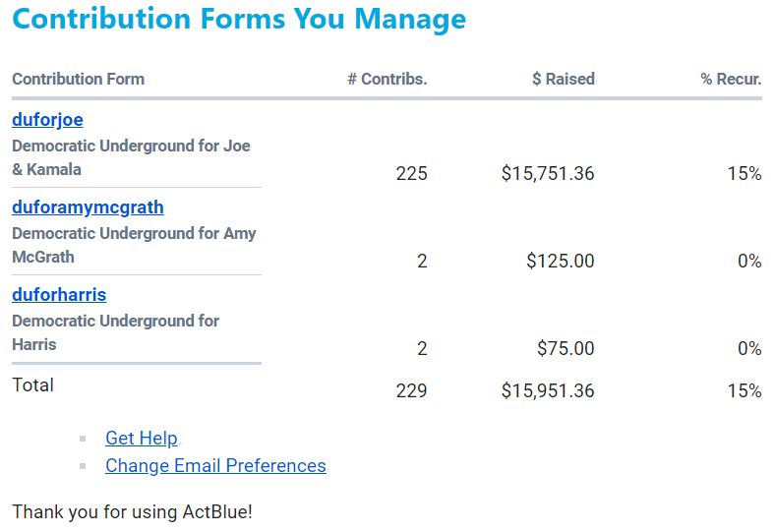Screen dimensions: 775x532
Task: Click Democratic Underground for Joe & Kamala description
Action: point(131,157)
